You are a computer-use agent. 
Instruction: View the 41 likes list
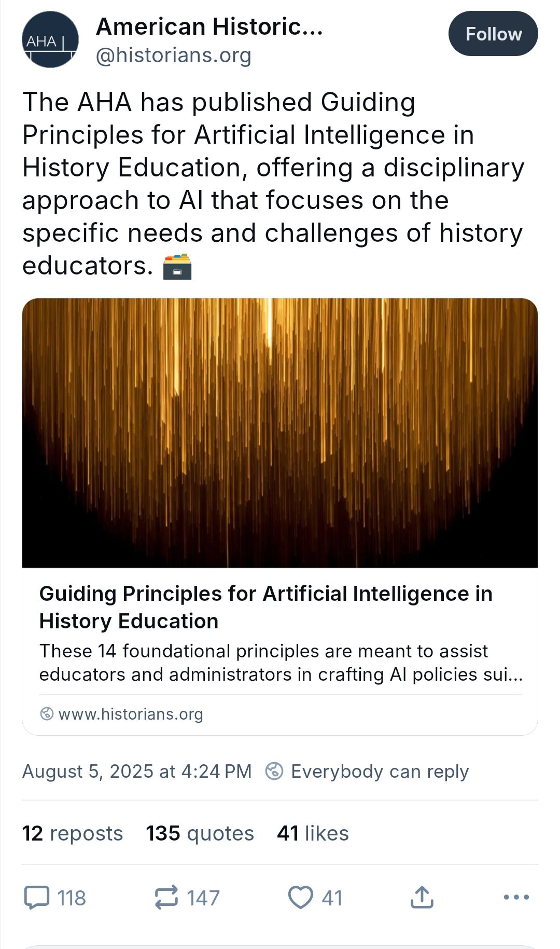pyautogui.click(x=313, y=833)
